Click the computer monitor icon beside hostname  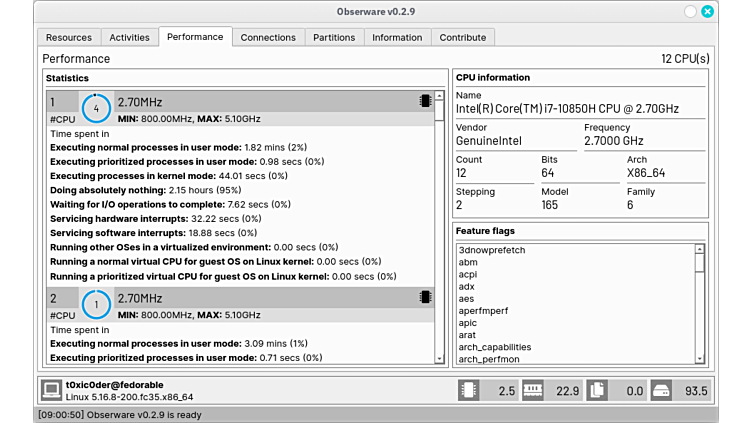51,390
